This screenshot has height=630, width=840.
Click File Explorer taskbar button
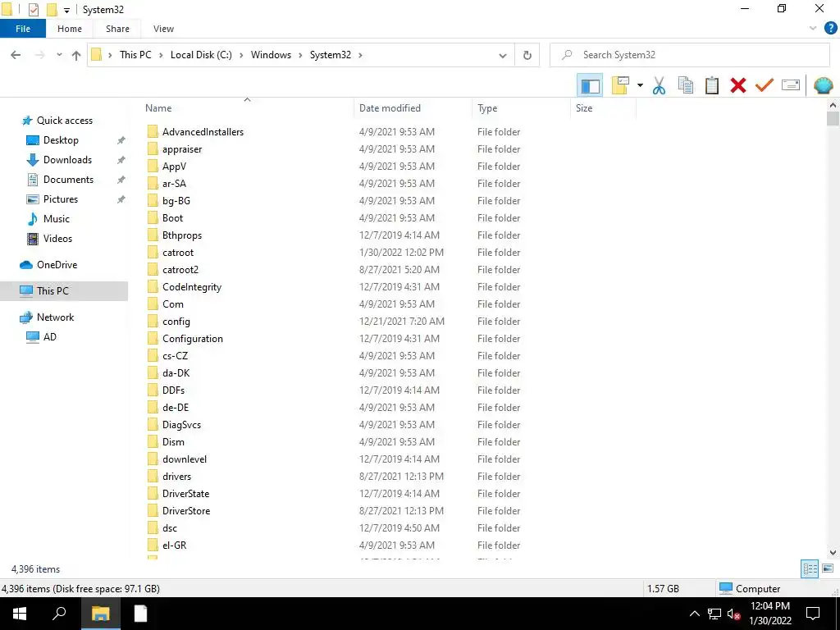click(100, 614)
